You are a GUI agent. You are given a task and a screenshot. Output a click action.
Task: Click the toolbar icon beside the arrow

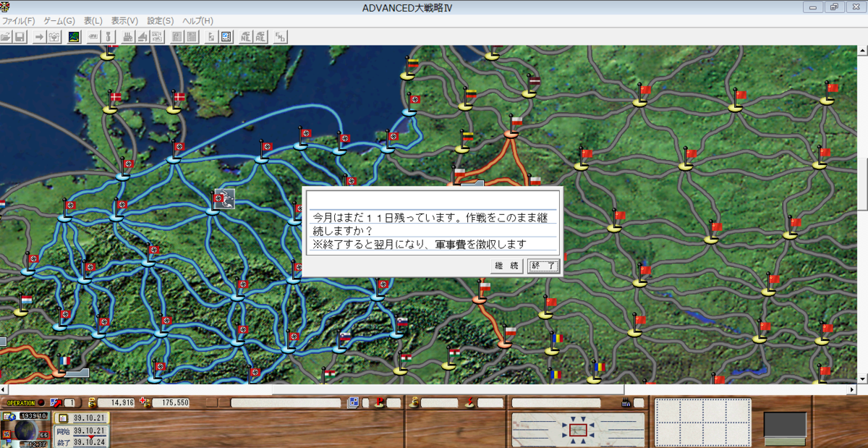click(x=54, y=36)
